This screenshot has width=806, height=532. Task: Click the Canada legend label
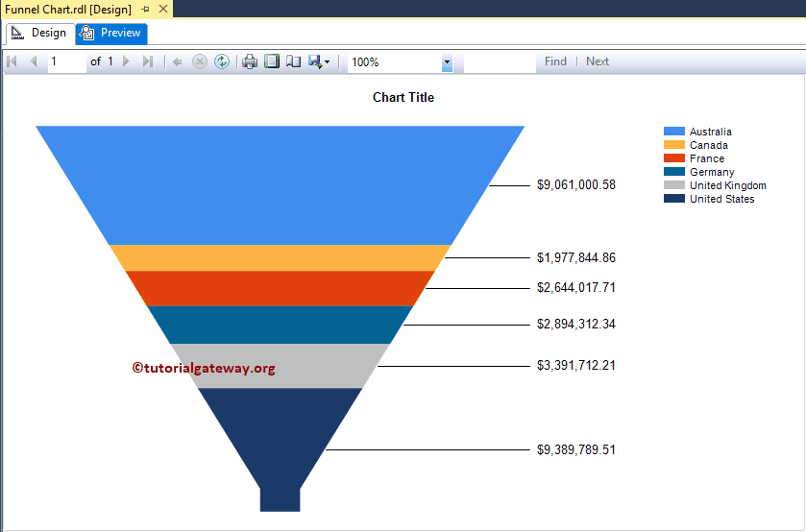click(x=708, y=145)
